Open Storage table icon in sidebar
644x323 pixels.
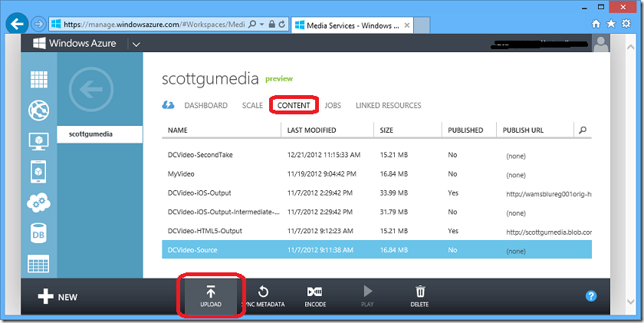[x=38, y=264]
